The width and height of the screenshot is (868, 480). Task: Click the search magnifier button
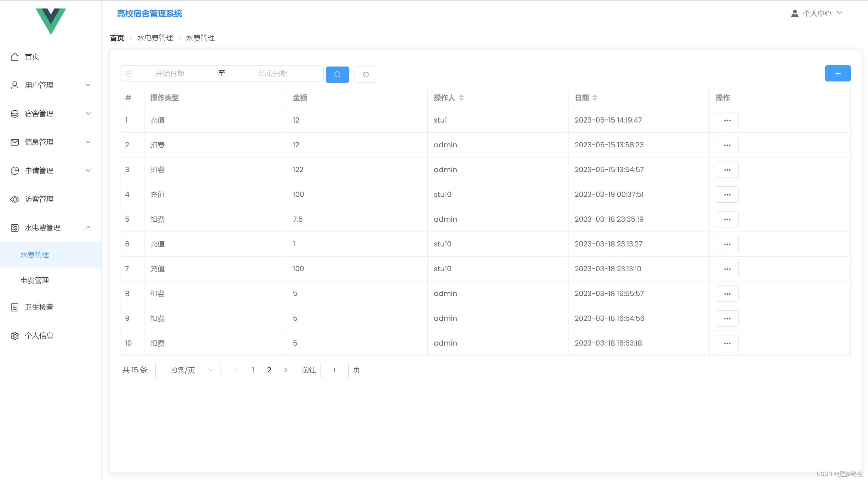point(337,74)
